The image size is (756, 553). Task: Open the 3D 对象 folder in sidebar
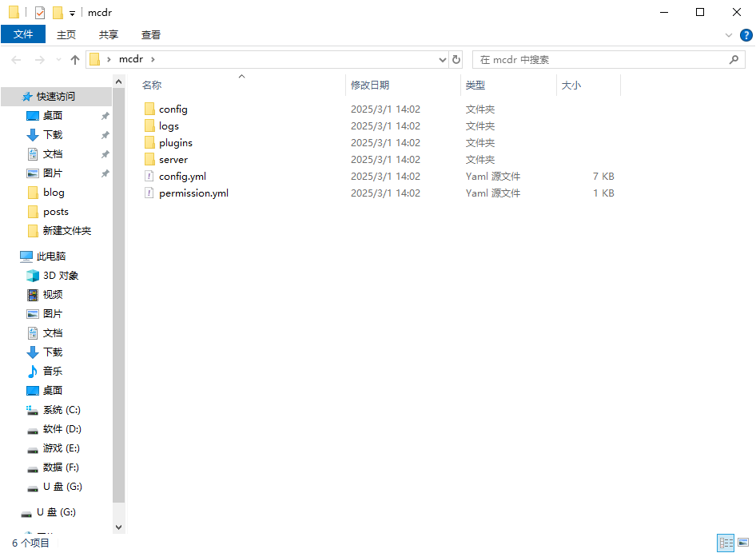click(61, 276)
